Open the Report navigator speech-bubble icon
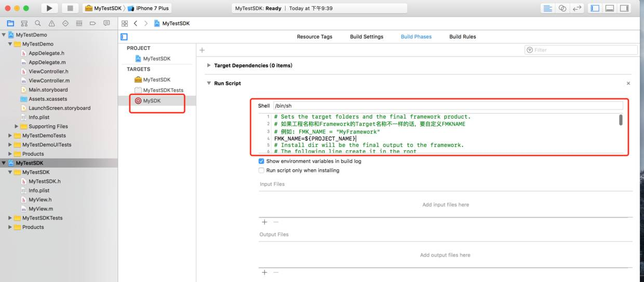The image size is (644, 282). (x=106, y=23)
